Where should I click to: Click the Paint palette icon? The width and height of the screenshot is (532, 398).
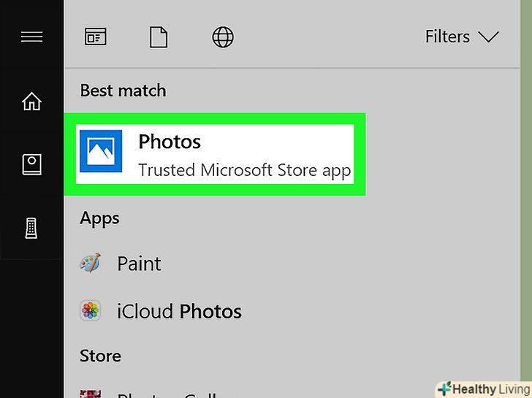click(91, 264)
